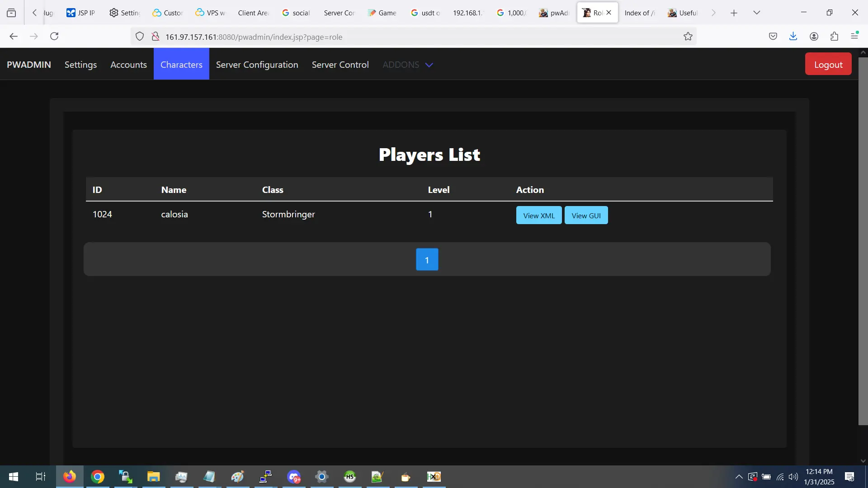Open a new browser tab
868x488 pixels.
pos(734,13)
